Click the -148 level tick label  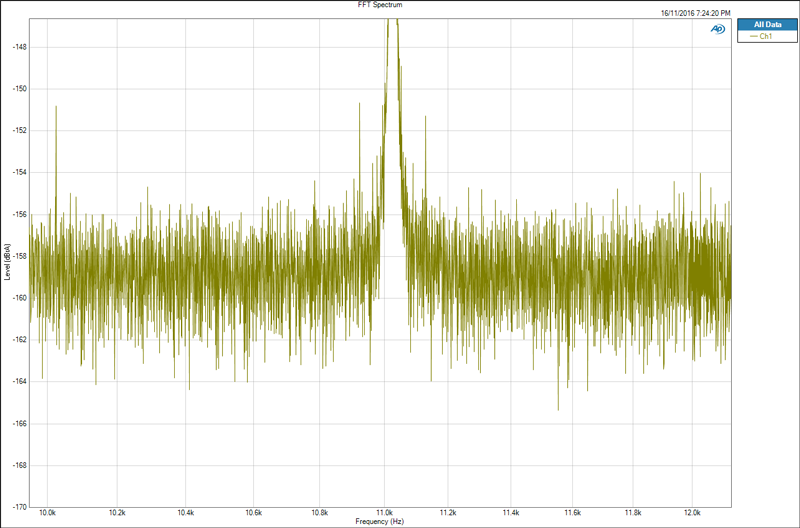point(19,47)
